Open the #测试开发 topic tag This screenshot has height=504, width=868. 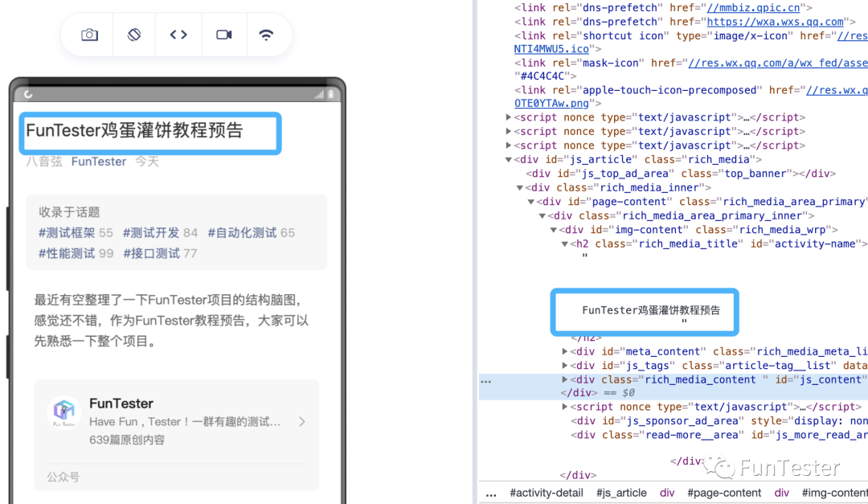click(x=151, y=232)
